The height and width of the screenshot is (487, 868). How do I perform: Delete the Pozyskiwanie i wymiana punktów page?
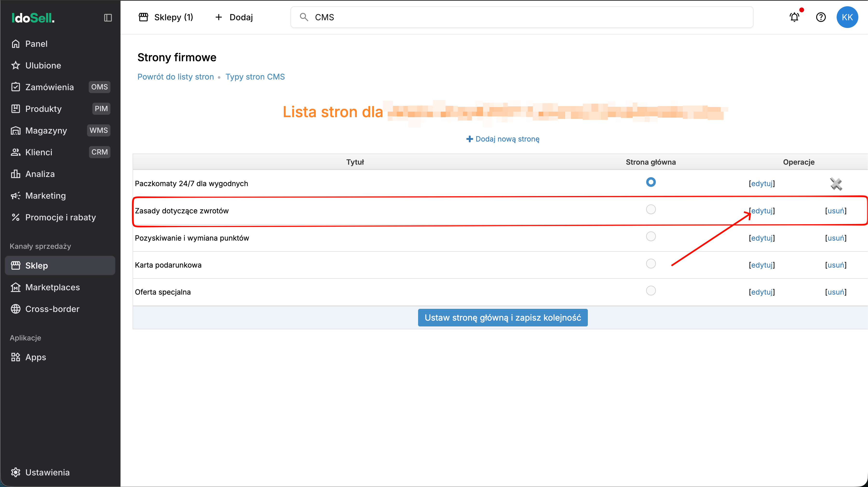pos(836,238)
